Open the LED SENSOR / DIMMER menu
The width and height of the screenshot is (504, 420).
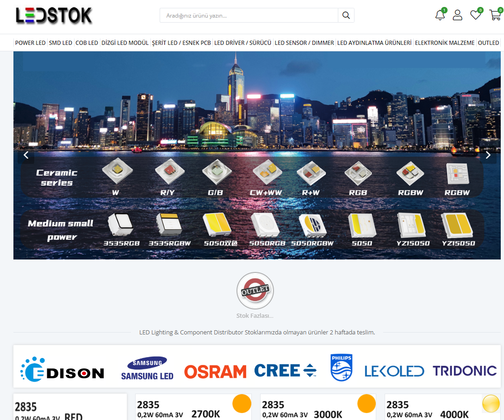point(305,43)
